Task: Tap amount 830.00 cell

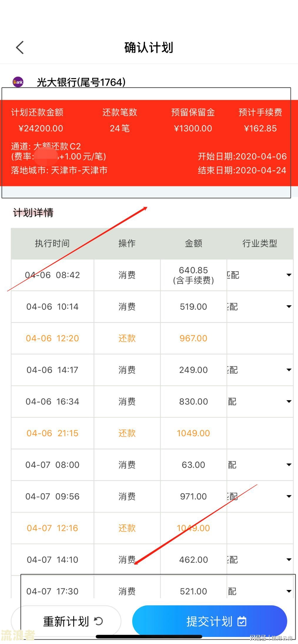Action: pos(193,401)
